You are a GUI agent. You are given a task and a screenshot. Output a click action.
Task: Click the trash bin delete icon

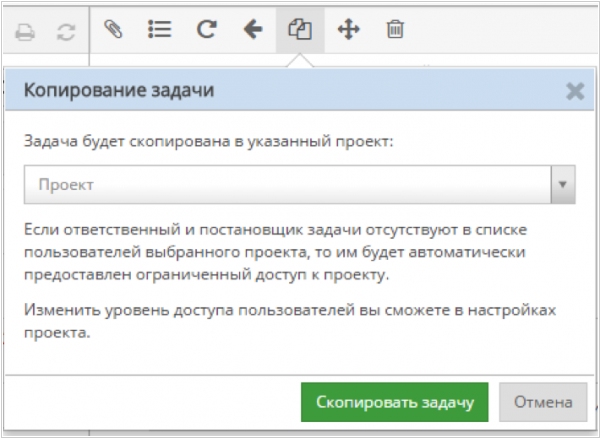[394, 30]
